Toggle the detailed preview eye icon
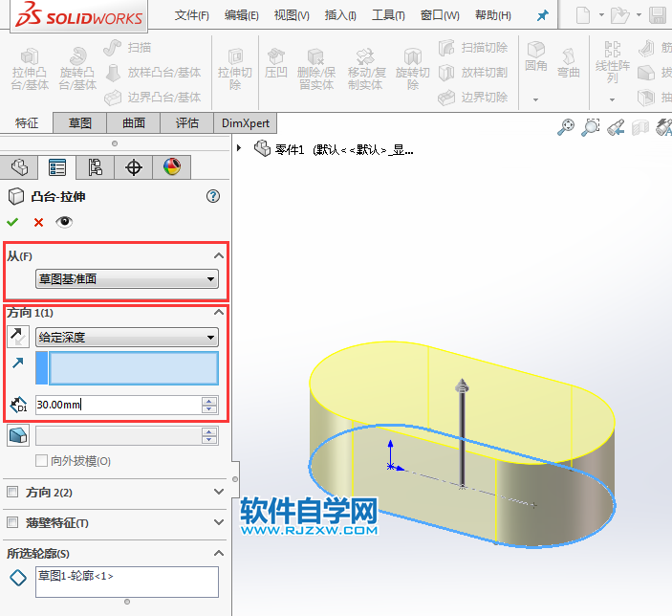The image size is (672, 616). [x=64, y=222]
